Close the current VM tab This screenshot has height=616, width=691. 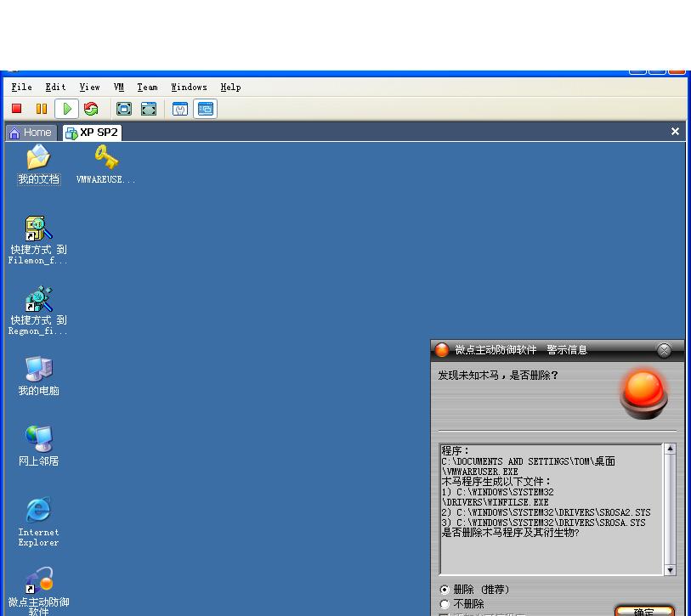click(x=675, y=132)
